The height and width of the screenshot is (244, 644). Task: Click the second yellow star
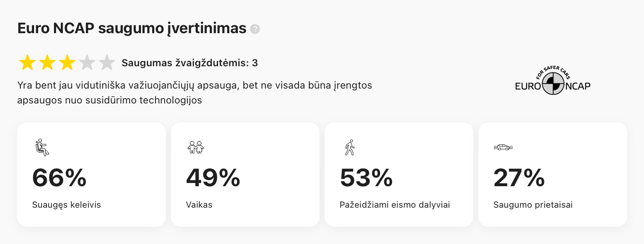pos(47,63)
